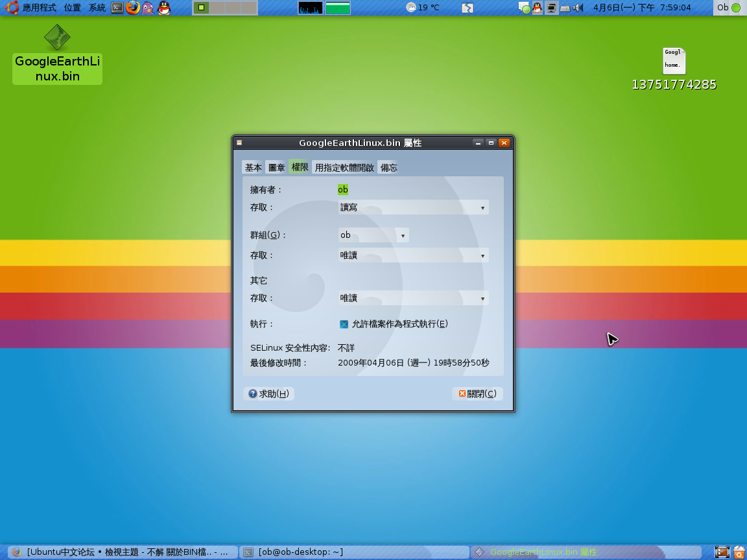Switch to the 權限 permissions tab

(300, 167)
